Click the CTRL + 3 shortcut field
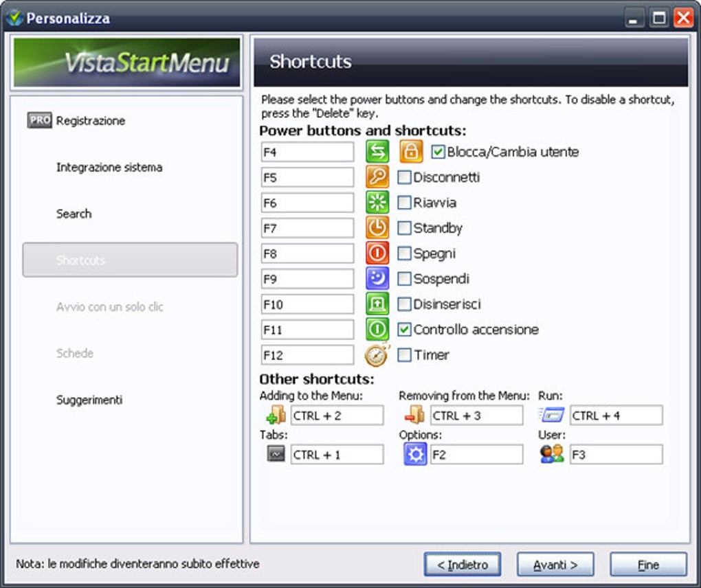The height and width of the screenshot is (588, 701). tap(476, 416)
